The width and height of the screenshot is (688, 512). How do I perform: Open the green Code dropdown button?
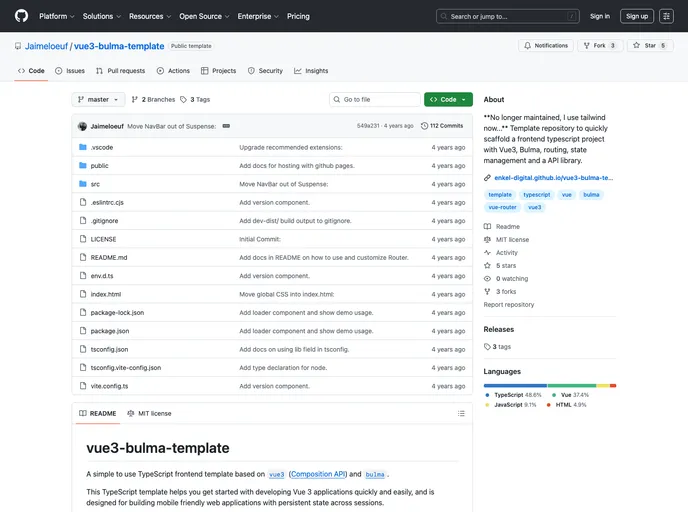coord(448,100)
